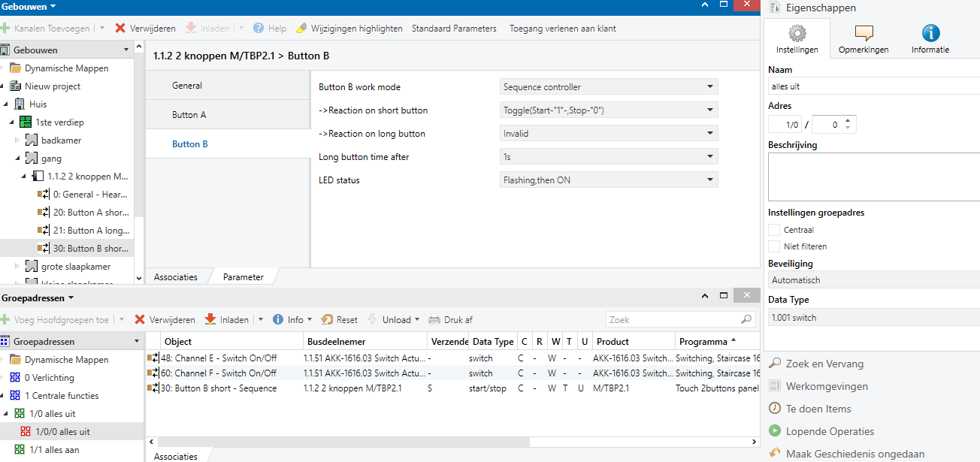Enable the Centraal checkbox
The width and height of the screenshot is (980, 462).
click(774, 230)
